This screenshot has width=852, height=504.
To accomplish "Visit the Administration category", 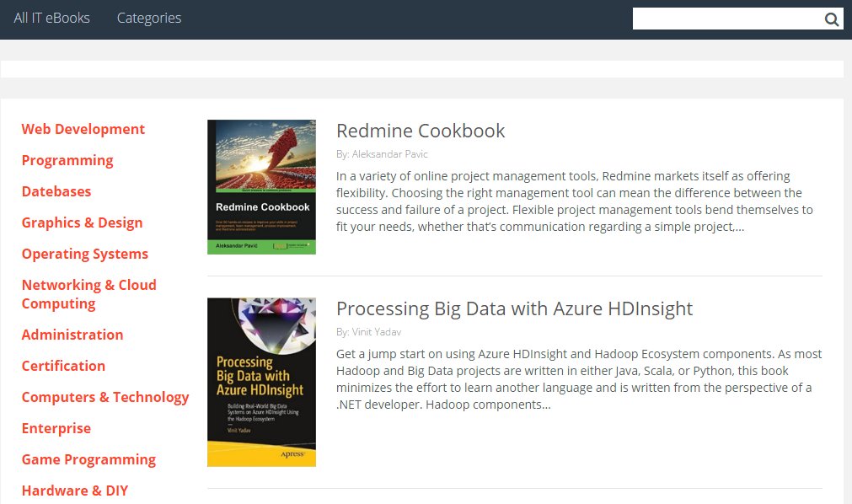I will point(72,335).
